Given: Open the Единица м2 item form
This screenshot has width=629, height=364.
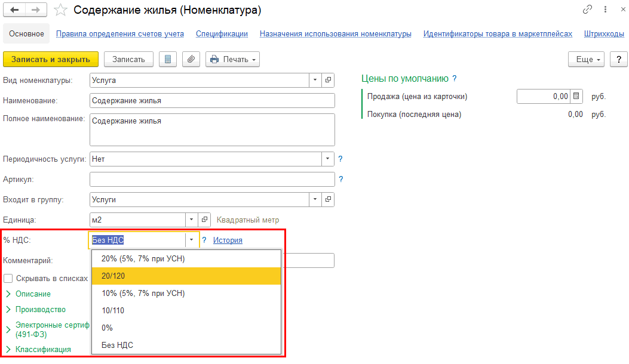Looking at the screenshot, I should (204, 220).
